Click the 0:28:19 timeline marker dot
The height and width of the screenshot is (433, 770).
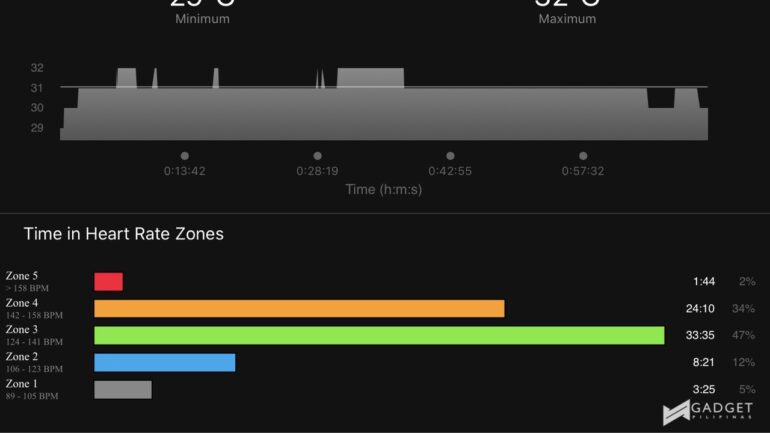click(x=318, y=156)
